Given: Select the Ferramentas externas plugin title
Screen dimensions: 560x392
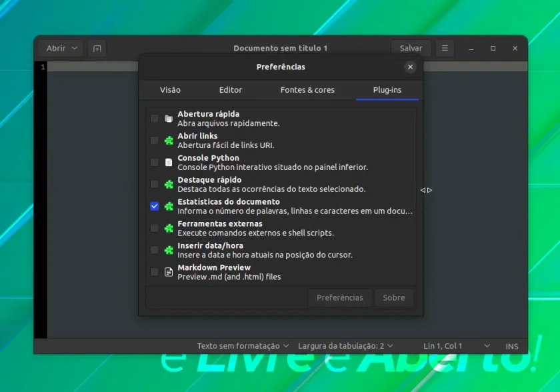Looking at the screenshot, I should [219, 223].
